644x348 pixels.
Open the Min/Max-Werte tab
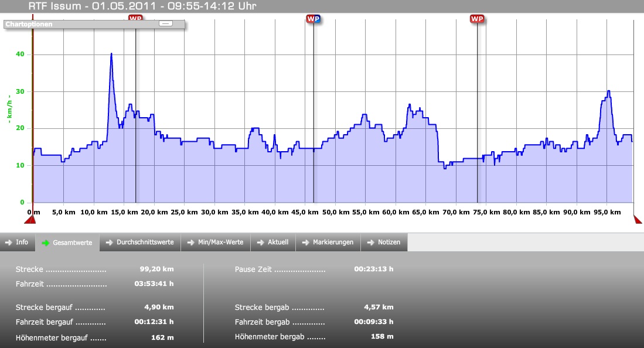tap(216, 243)
